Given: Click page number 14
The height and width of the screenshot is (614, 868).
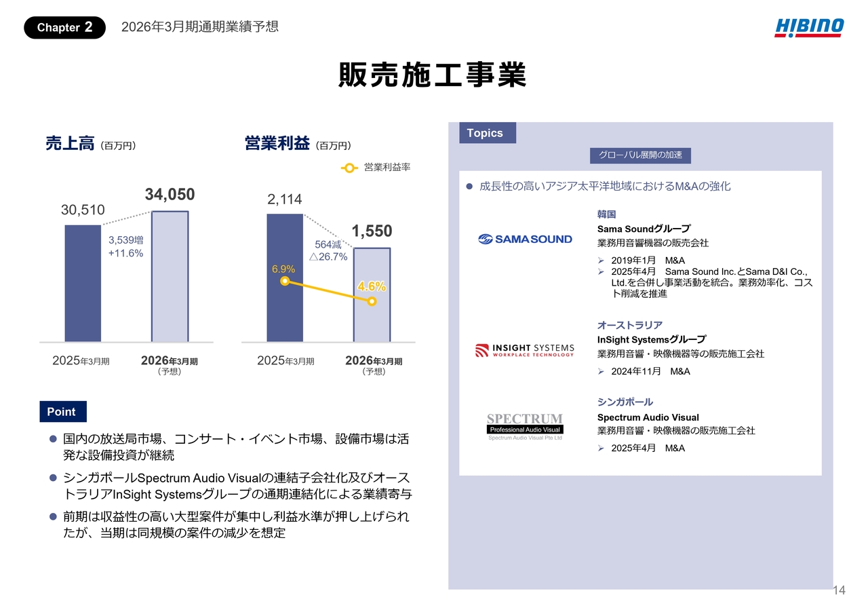Looking at the screenshot, I should tap(839, 590).
